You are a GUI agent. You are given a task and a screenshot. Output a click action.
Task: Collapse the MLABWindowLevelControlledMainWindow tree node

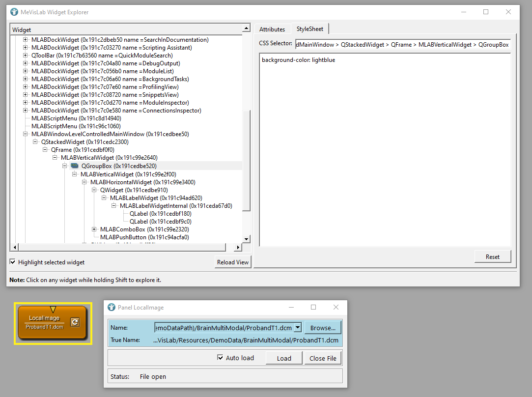[x=26, y=134]
